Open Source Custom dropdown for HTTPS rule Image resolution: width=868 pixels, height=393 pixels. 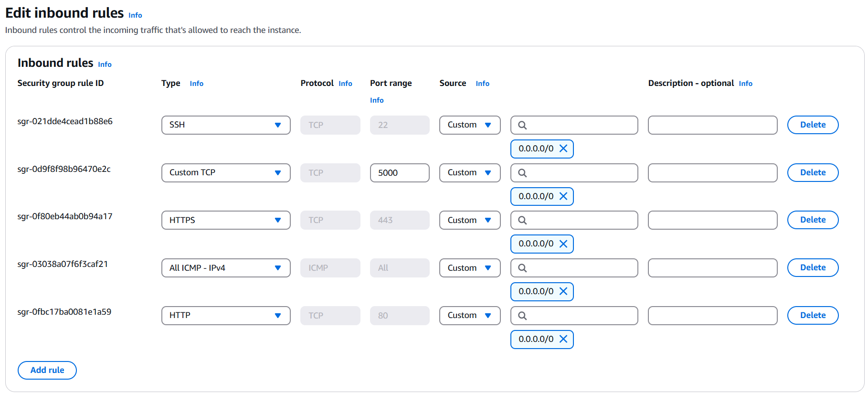tap(470, 220)
